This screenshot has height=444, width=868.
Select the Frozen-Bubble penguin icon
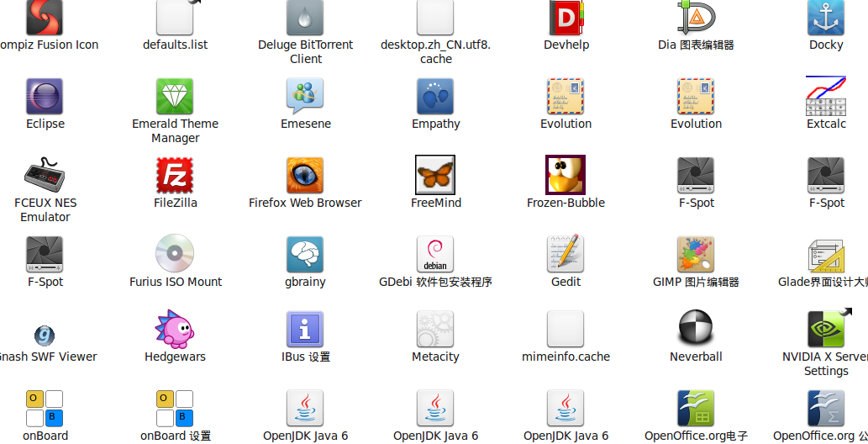[x=566, y=175]
